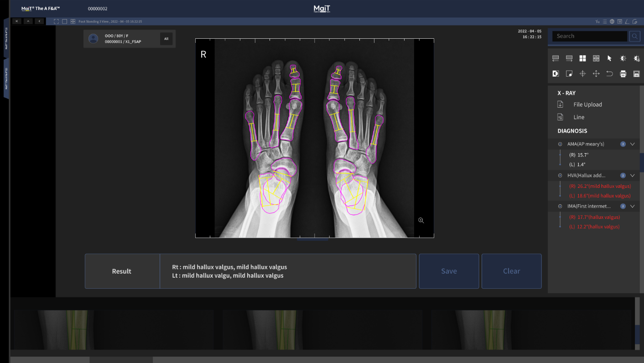Select the four-arrow pan tool

(x=596, y=74)
